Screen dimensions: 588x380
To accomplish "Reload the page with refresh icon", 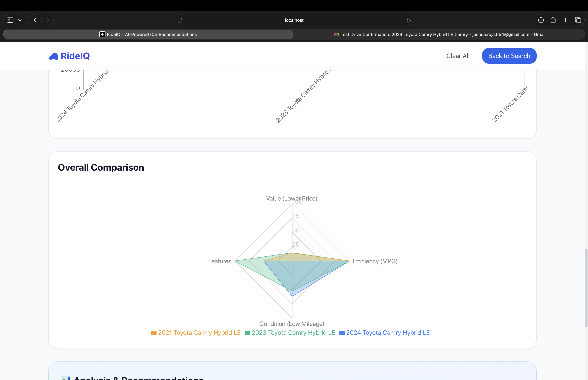I will pyautogui.click(x=408, y=20).
